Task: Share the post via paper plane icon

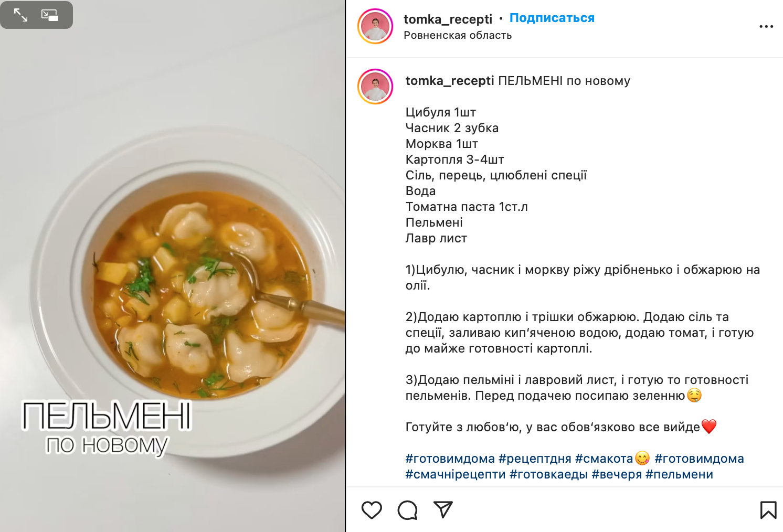Action: [443, 509]
